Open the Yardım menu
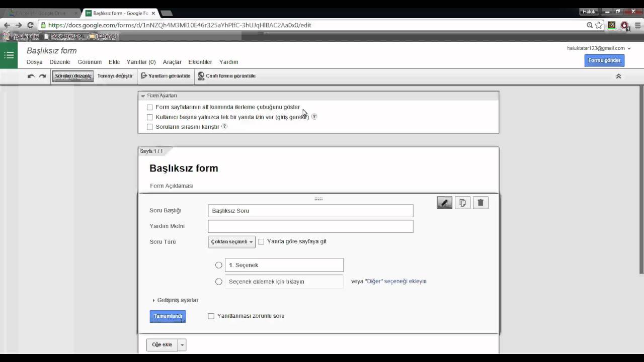Image resolution: width=644 pixels, height=362 pixels. [x=229, y=62]
